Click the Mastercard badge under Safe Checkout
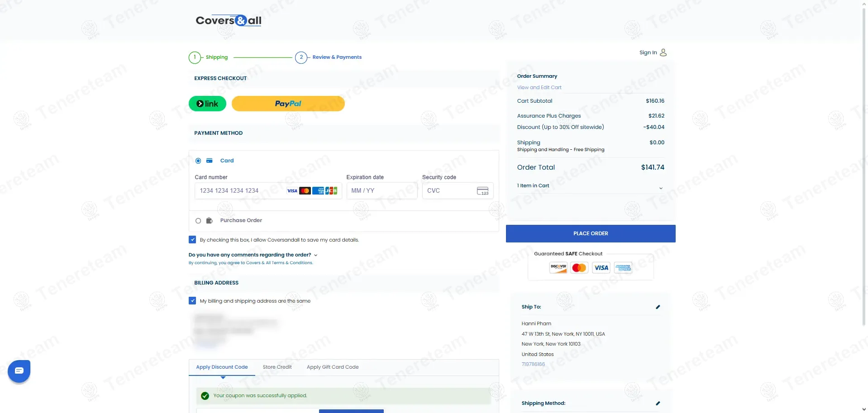868x413 pixels. [x=579, y=268]
